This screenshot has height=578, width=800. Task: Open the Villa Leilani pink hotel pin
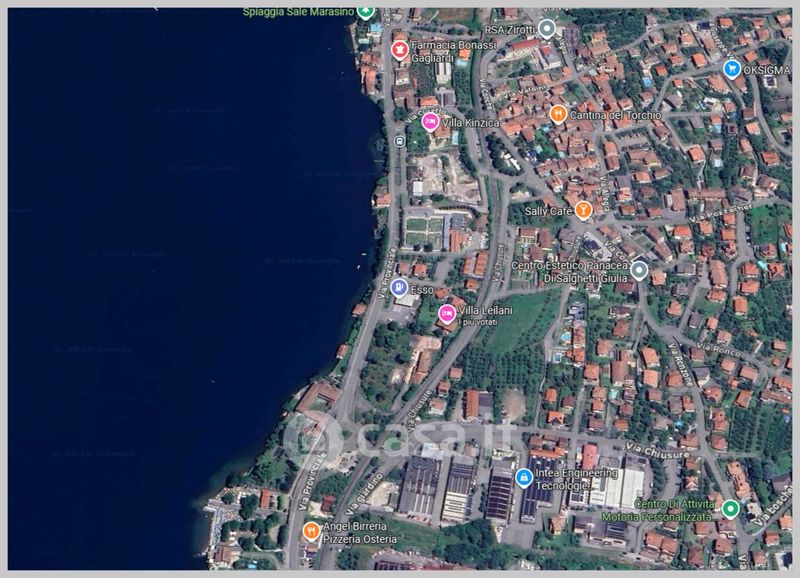[446, 314]
